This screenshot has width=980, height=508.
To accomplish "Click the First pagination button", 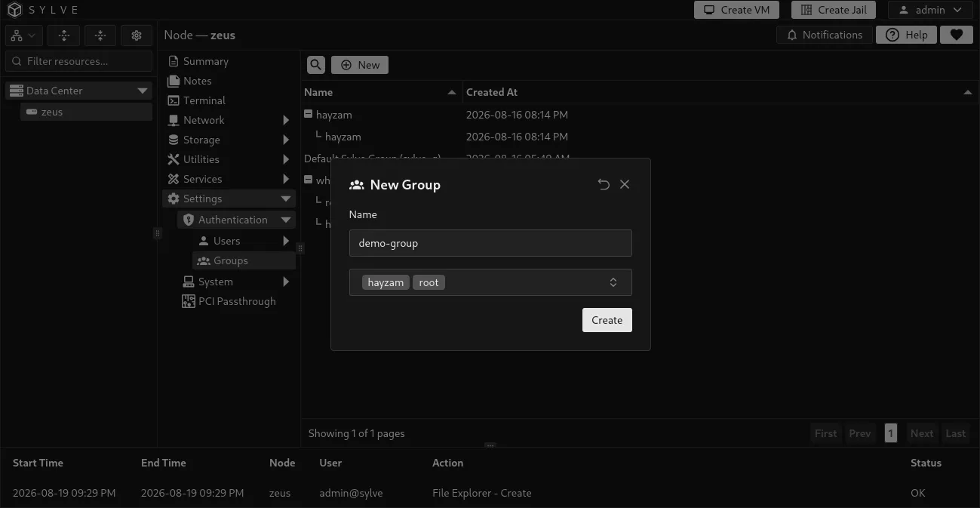I will pyautogui.click(x=825, y=433).
